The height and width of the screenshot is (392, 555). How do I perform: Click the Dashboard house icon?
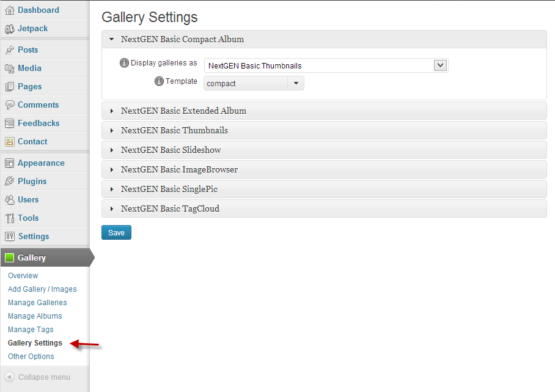[10, 10]
